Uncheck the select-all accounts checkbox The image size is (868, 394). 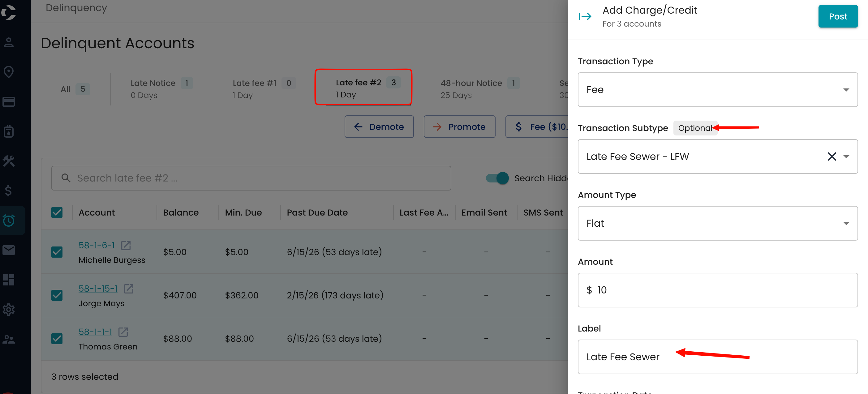point(57,212)
